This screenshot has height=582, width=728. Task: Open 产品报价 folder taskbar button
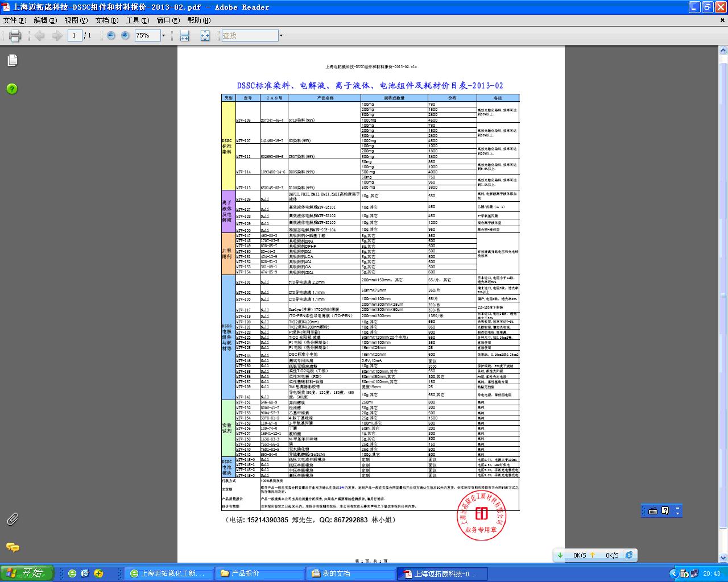coord(260,573)
